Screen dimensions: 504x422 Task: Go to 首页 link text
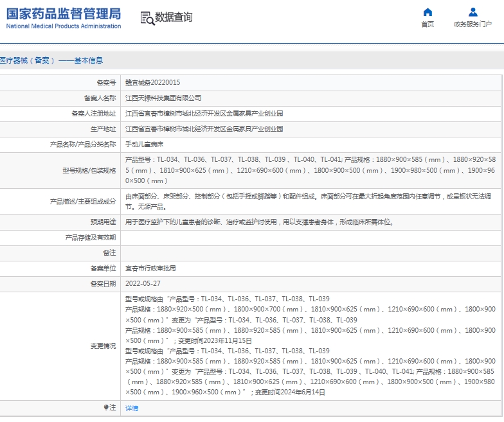pos(428,24)
